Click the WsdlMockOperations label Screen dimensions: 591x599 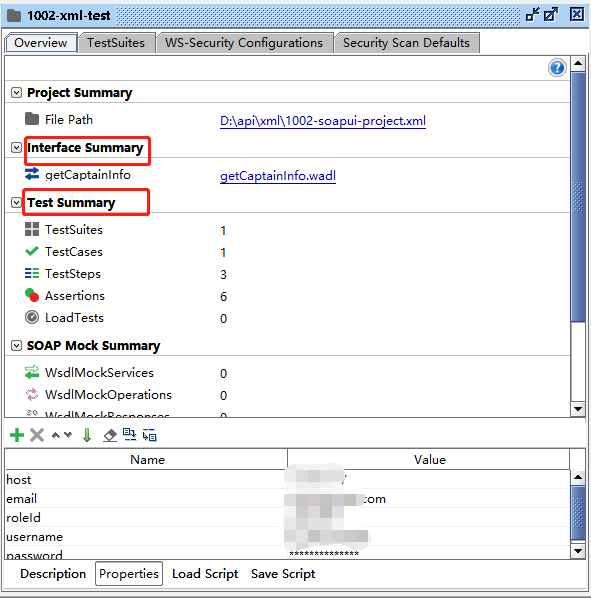point(108,395)
